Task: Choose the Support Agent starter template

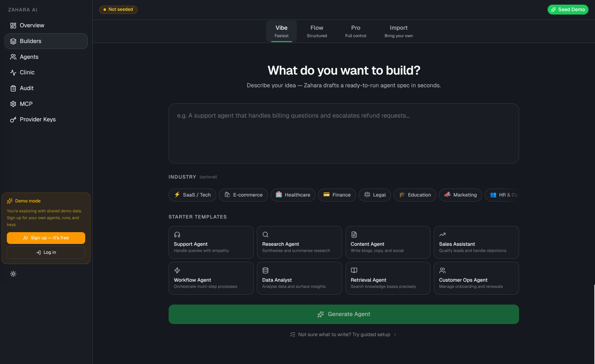Action: coord(211,242)
